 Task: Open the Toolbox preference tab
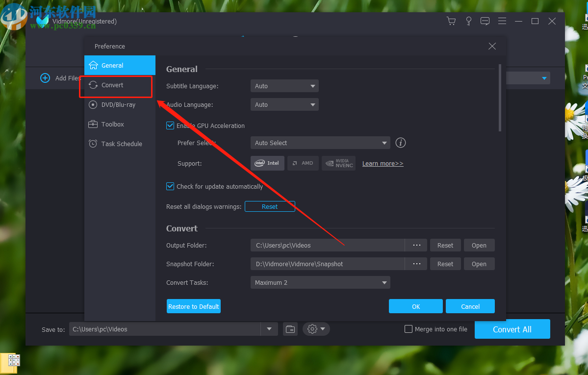click(120, 124)
